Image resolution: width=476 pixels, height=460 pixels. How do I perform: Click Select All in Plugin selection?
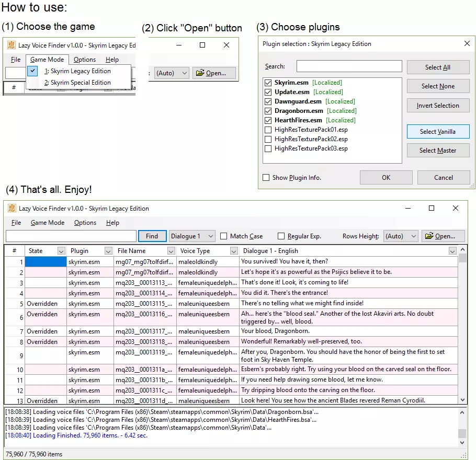point(438,67)
